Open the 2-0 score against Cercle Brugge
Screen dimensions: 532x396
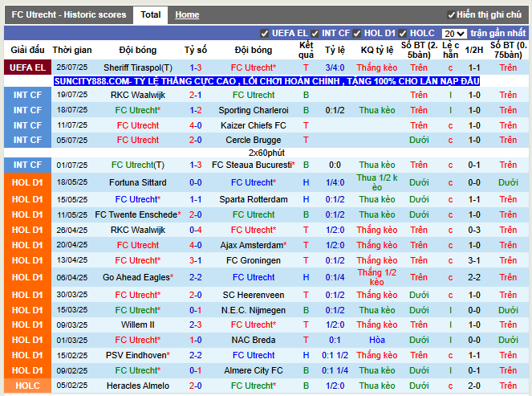point(196,140)
